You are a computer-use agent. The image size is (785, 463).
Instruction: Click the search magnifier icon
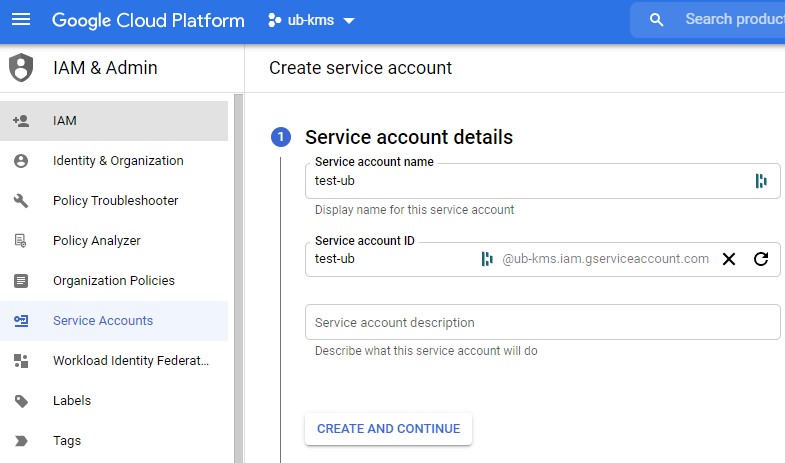656,20
